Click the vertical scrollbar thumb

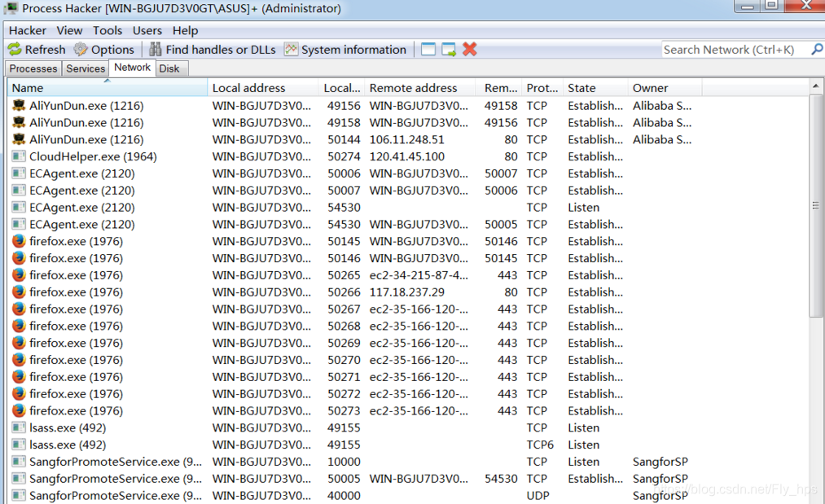point(815,206)
